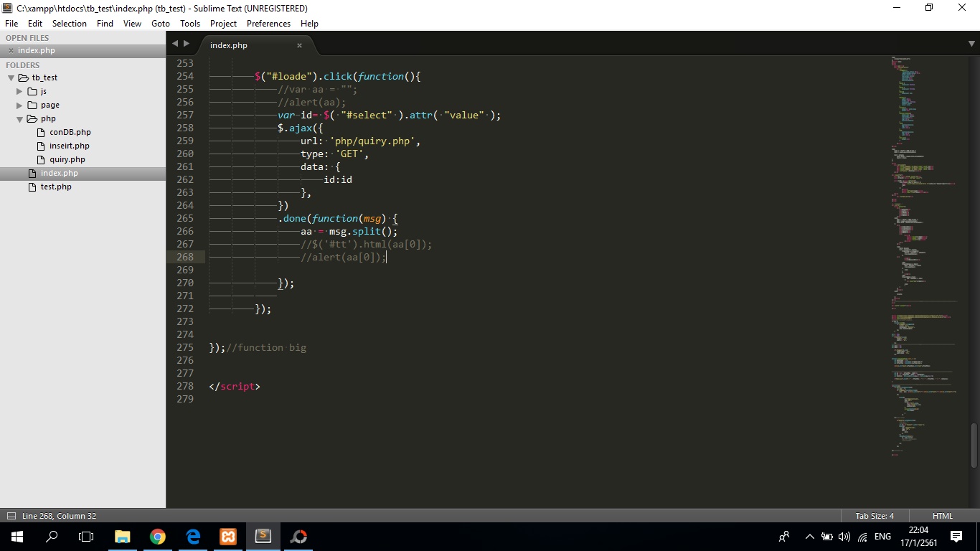Toggle sidebar via status bar panel icon
The image size is (980, 551).
pos(11,516)
